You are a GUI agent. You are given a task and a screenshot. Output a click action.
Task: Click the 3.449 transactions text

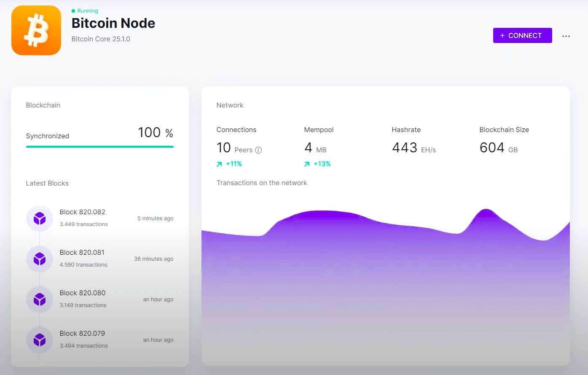pyautogui.click(x=84, y=224)
